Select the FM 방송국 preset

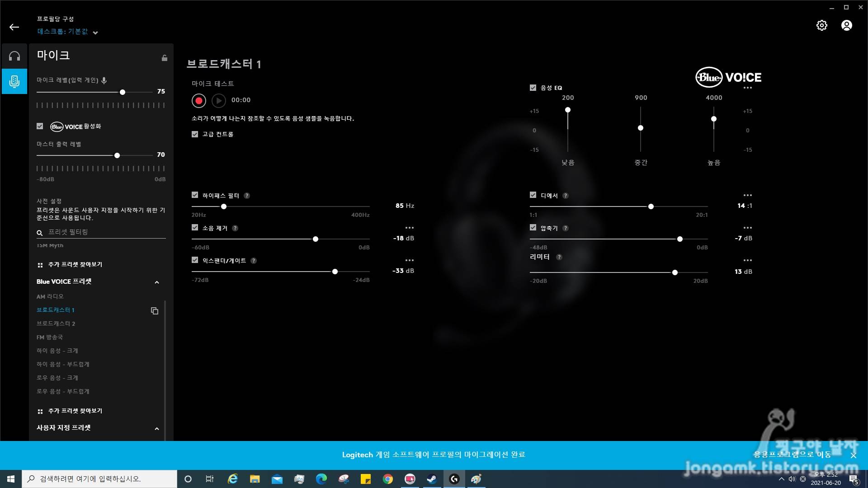click(x=50, y=337)
